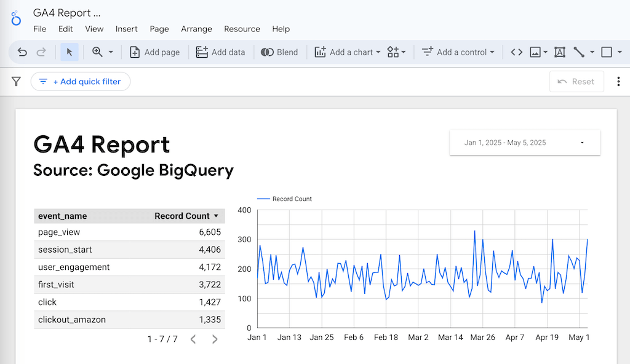The height and width of the screenshot is (364, 630).
Task: Open the Page menu
Action: 159,29
